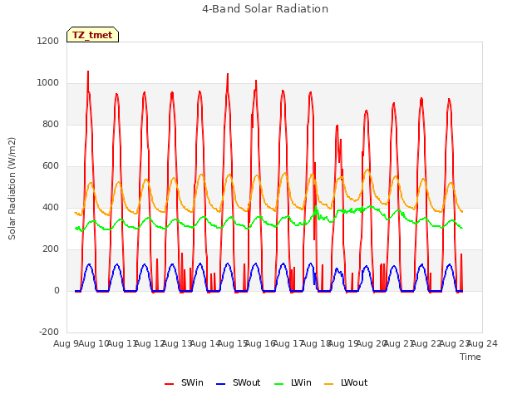Viewport: 532px width, 399px height.
Task: Click the 0 y-axis tick label
Action: pyautogui.click(x=57, y=291)
